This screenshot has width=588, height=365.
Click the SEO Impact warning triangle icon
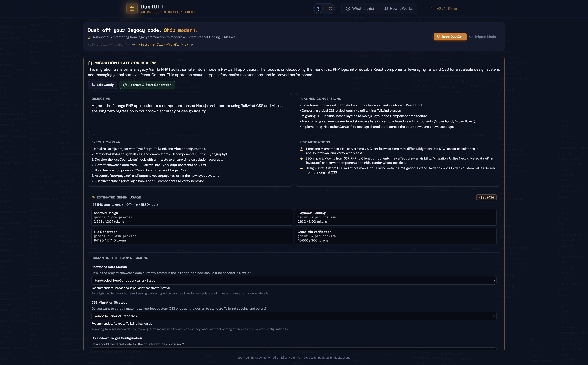(301, 159)
